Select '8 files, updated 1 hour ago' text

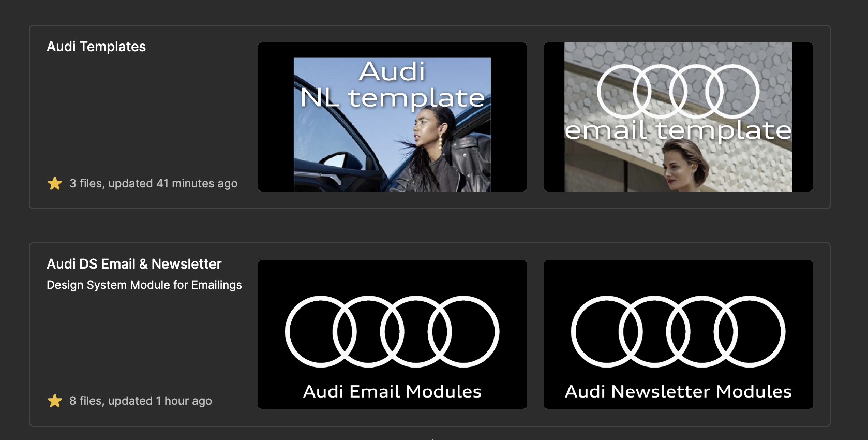pyautogui.click(x=141, y=401)
